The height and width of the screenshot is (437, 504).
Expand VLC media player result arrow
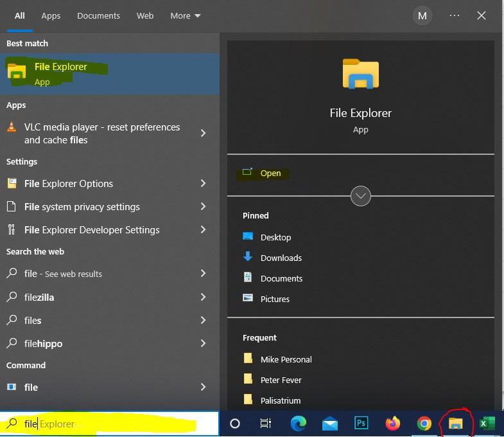coord(203,133)
